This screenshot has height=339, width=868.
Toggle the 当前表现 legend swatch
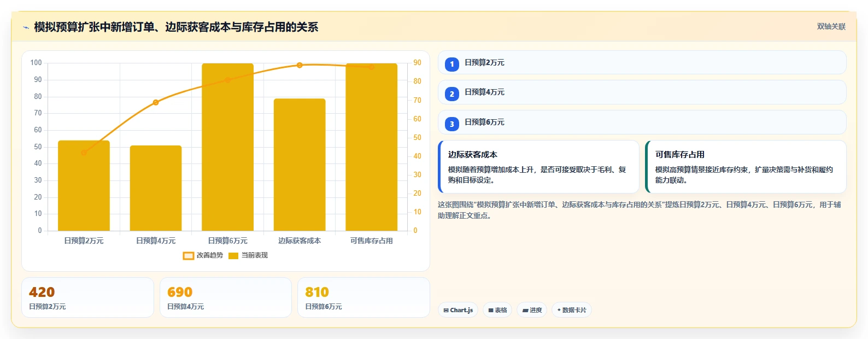233,256
